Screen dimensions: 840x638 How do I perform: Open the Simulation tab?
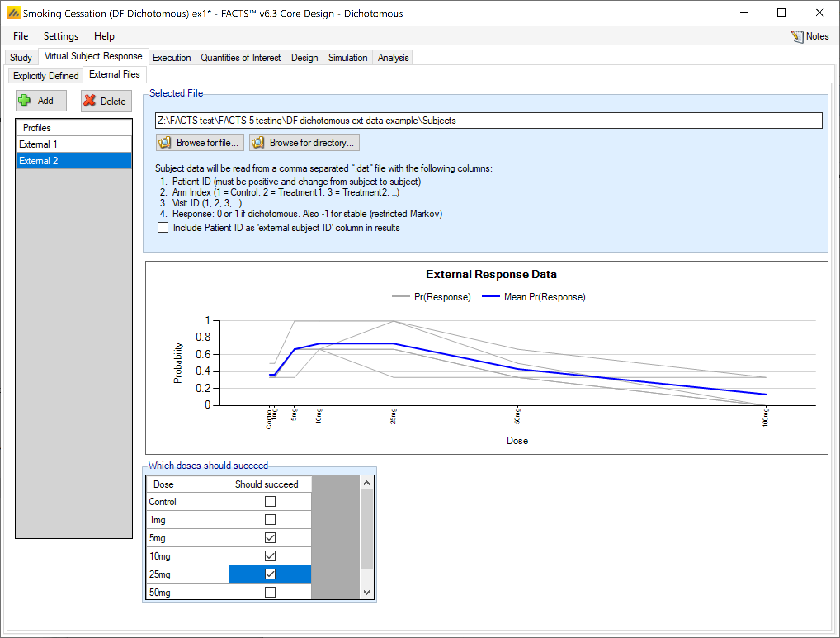[x=347, y=58]
